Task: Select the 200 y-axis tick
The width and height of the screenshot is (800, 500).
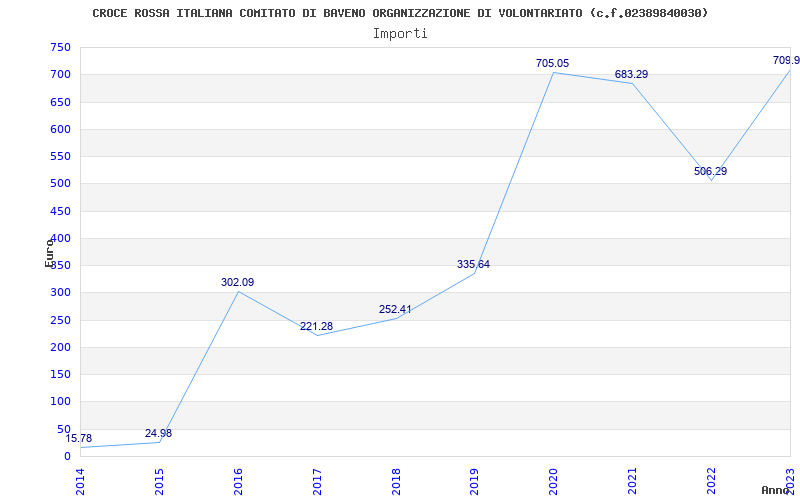Action: pyautogui.click(x=60, y=347)
